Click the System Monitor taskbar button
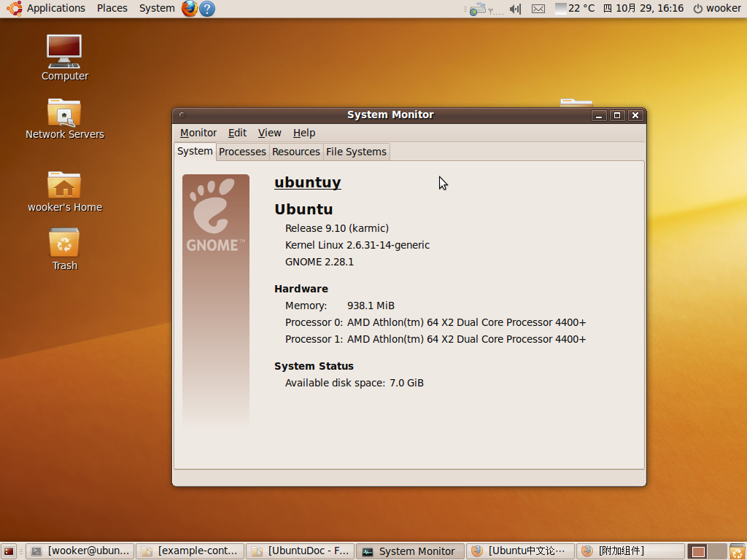Image resolution: width=747 pixels, height=560 pixels. [410, 551]
